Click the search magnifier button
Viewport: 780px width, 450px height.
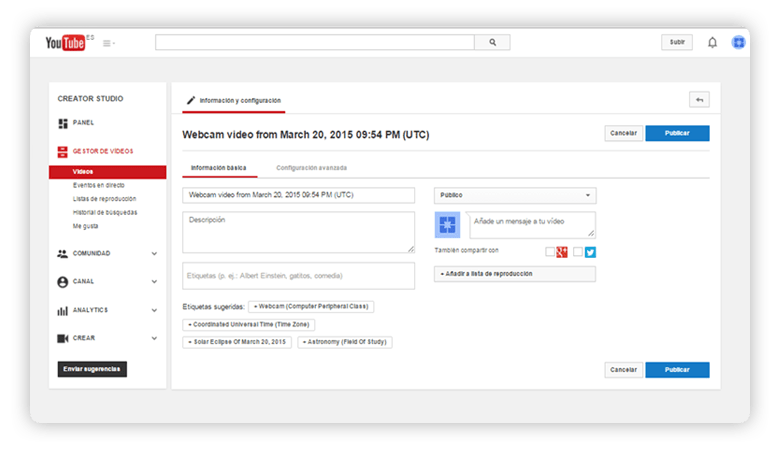pos(492,42)
